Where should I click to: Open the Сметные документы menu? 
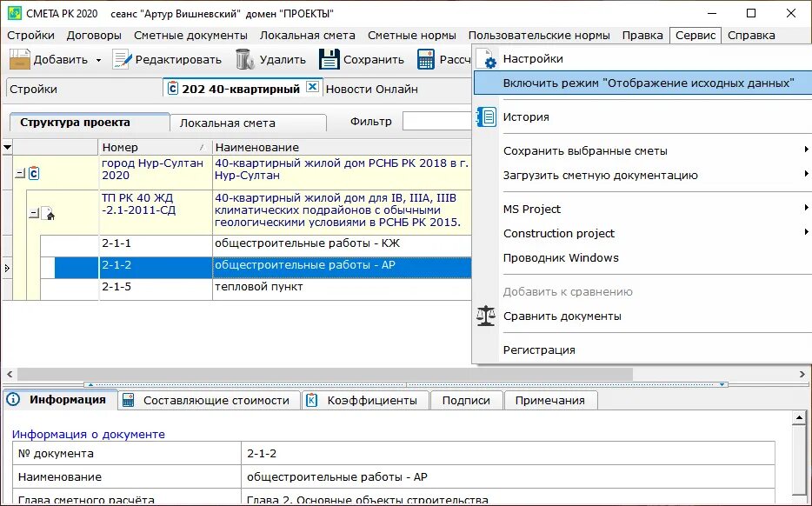pyautogui.click(x=190, y=36)
